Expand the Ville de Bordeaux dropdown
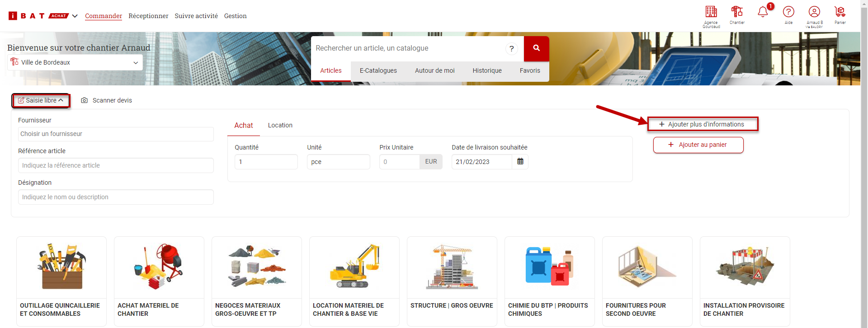 pyautogui.click(x=135, y=63)
